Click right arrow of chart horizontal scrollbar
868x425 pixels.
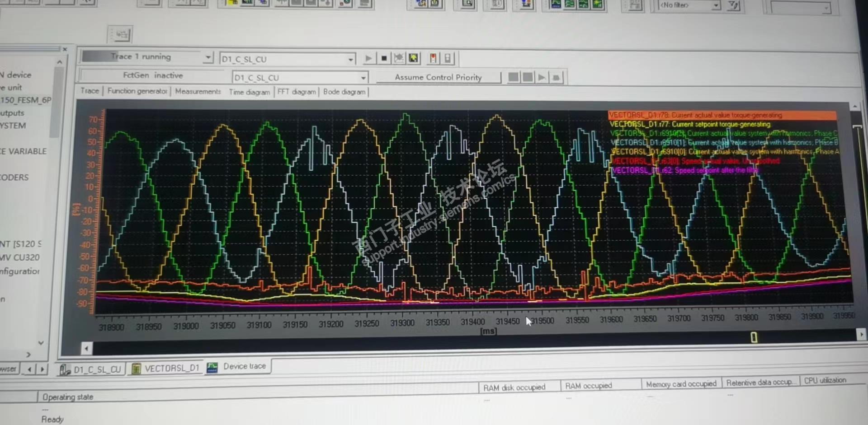pos(861,334)
